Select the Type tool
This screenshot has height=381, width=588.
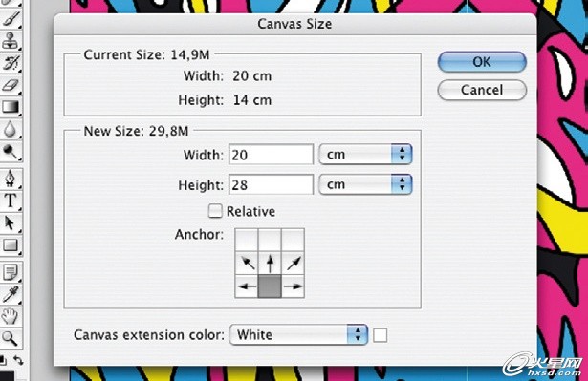[x=11, y=201]
